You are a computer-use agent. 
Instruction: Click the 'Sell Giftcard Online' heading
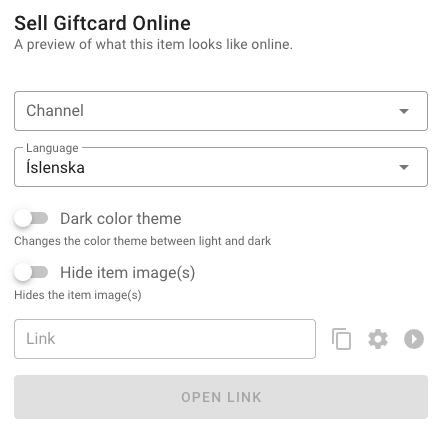point(102,23)
